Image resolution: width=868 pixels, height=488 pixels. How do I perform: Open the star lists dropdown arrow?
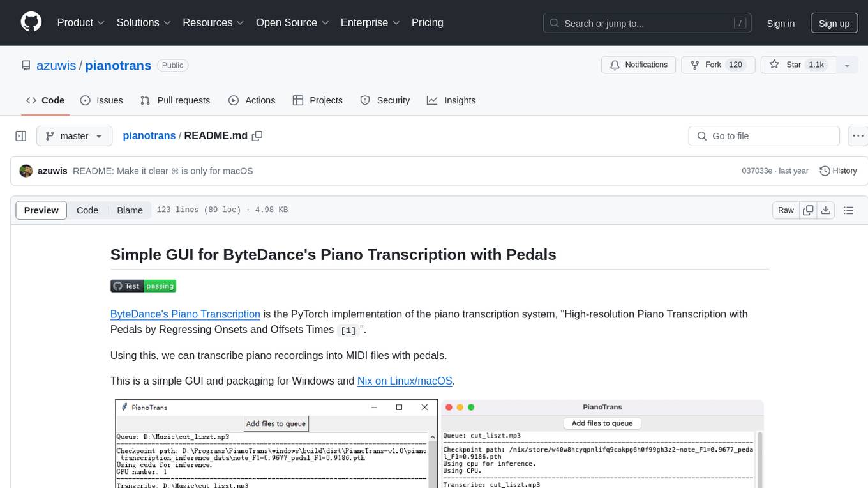coord(847,65)
